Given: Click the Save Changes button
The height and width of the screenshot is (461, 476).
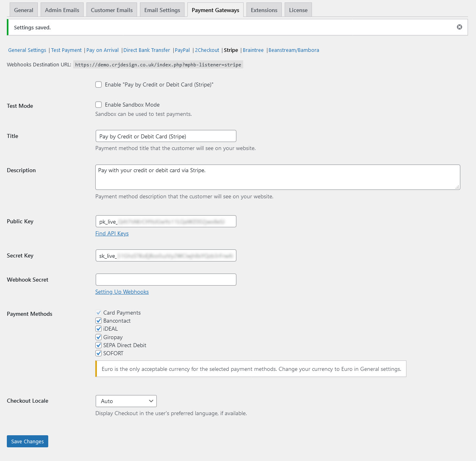Looking at the screenshot, I should click(x=27, y=441).
